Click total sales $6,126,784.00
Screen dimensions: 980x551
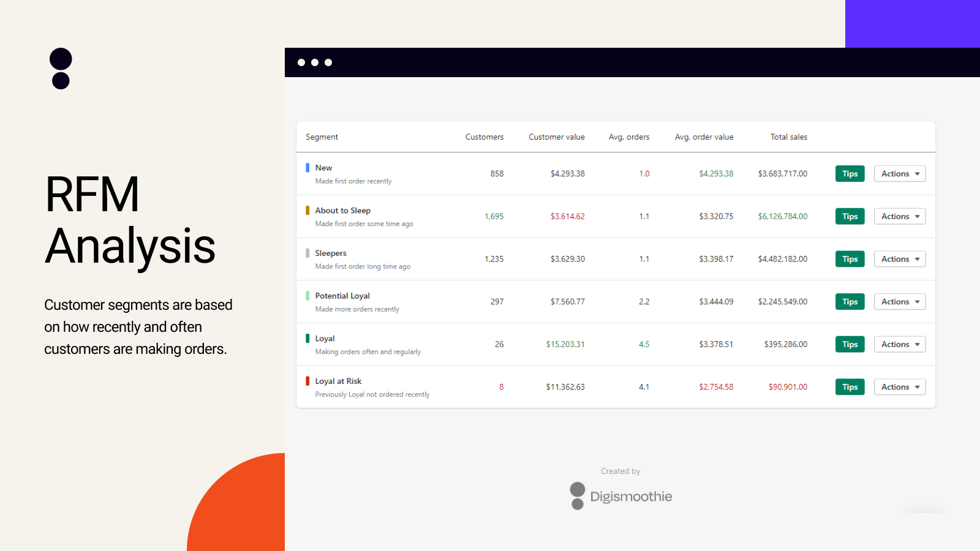(783, 217)
